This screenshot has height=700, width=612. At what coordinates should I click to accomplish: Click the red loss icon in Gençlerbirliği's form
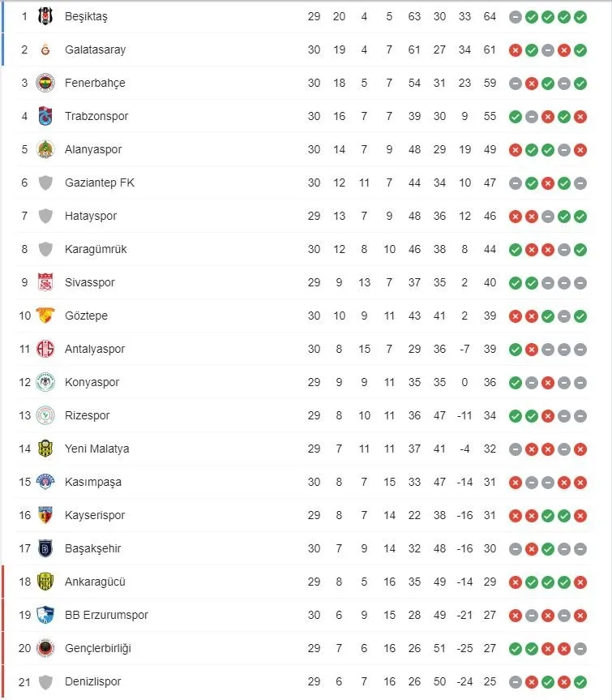(x=547, y=648)
